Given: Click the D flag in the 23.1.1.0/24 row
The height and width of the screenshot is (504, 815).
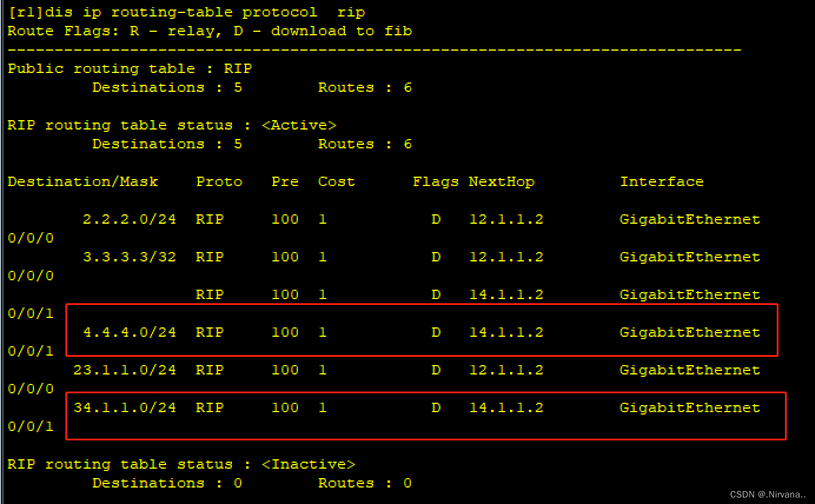Looking at the screenshot, I should click(436, 370).
